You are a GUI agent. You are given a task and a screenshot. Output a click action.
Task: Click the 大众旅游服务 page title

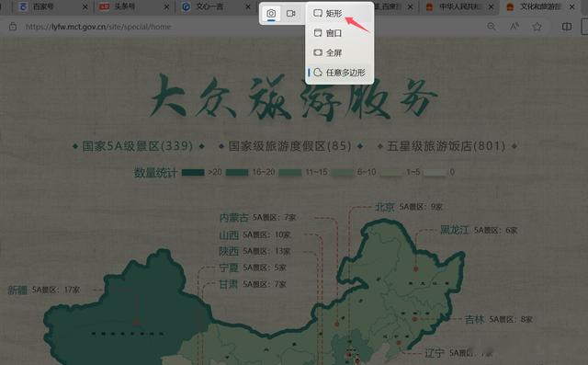294,97
